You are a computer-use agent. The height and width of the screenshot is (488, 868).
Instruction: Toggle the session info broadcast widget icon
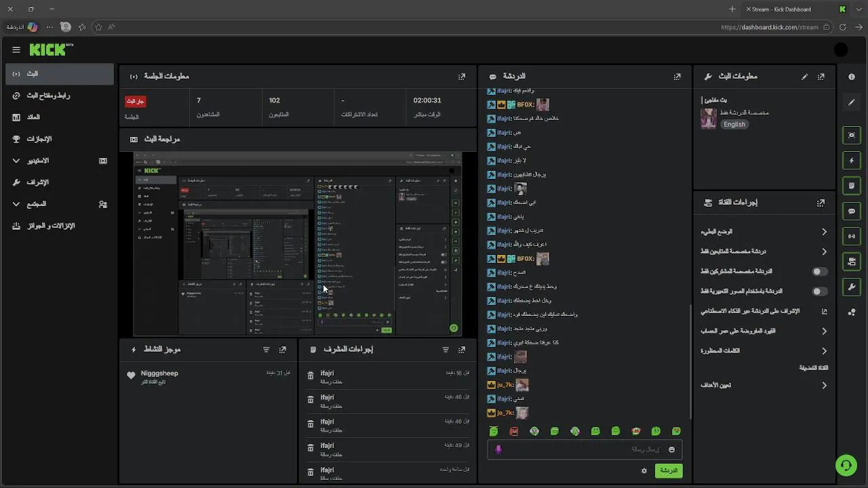point(852,237)
